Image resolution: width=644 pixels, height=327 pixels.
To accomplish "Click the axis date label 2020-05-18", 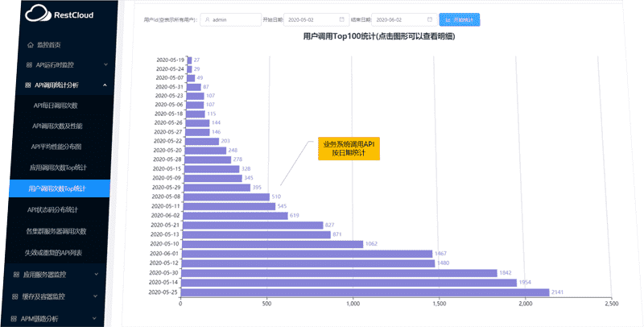I will tap(169, 114).
